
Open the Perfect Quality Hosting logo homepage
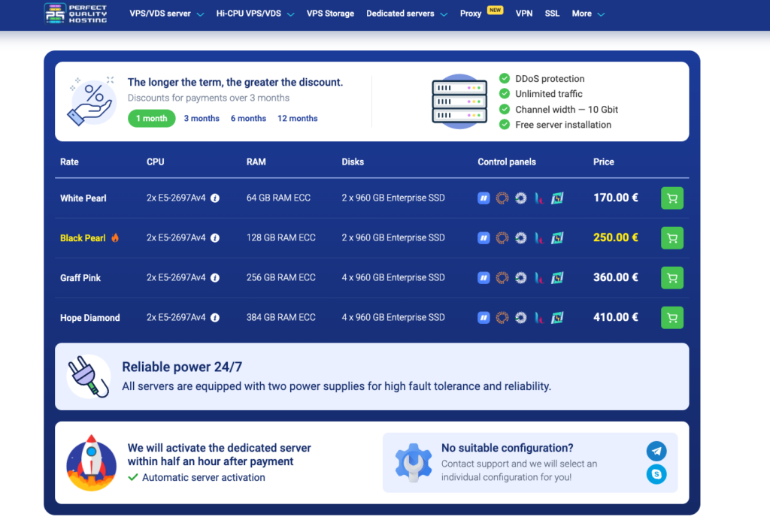click(75, 14)
